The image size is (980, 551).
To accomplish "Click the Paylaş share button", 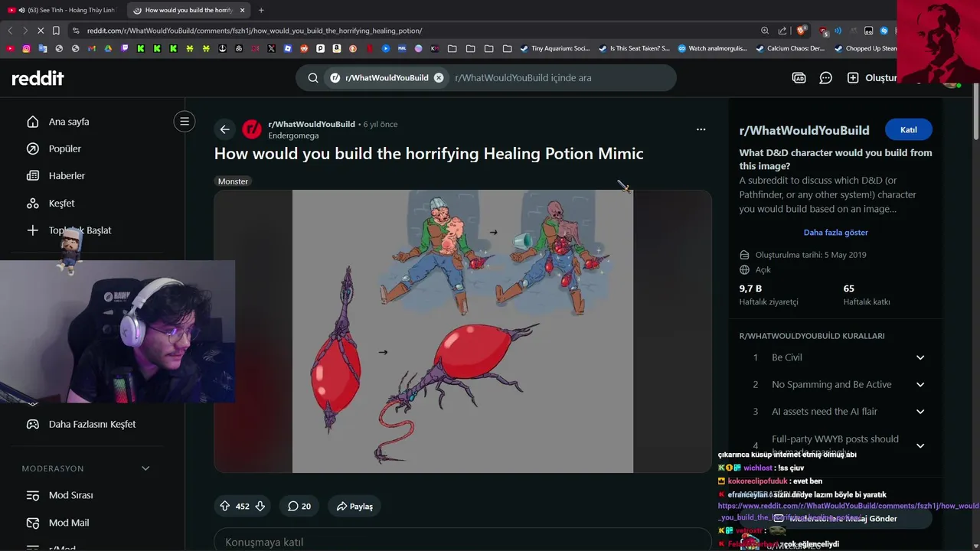I will 354,506.
